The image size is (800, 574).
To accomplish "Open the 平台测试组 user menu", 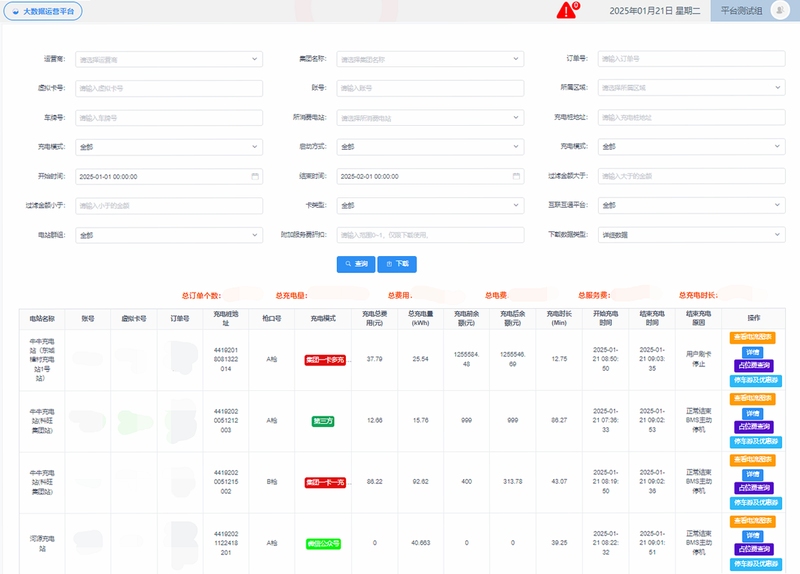I will 741,11.
